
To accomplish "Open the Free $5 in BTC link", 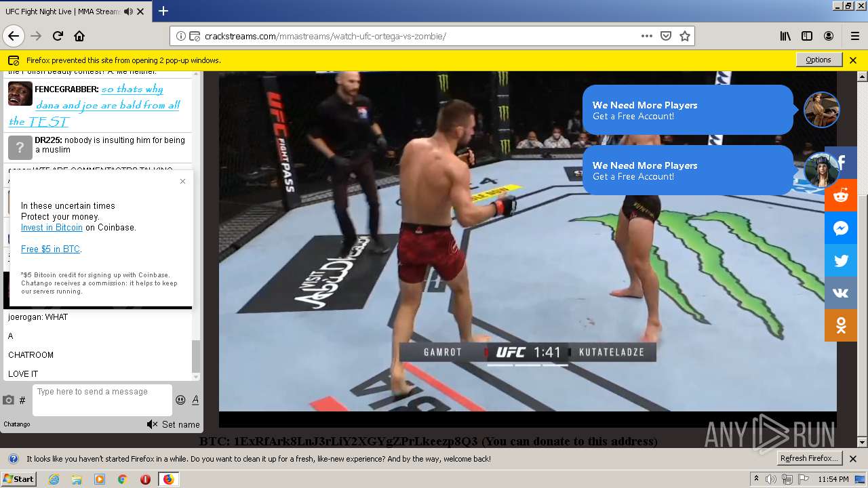I will 51,249.
